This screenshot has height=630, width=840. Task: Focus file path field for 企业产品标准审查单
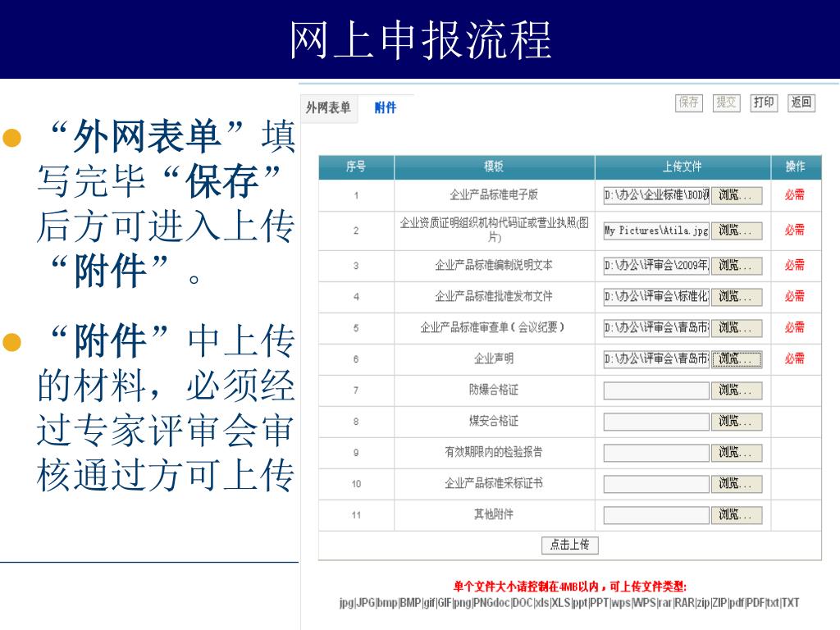click(x=656, y=327)
